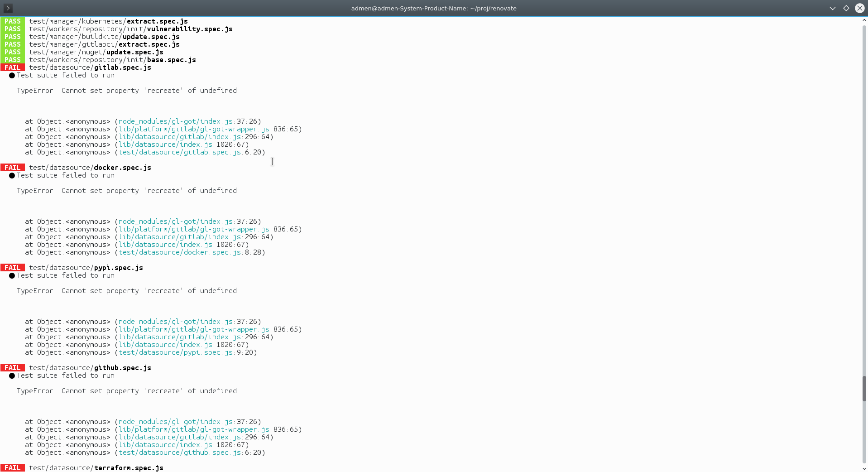This screenshot has height=472, width=868.
Task: Click test/manager/gitlabci/extract.spec.js path
Action: (x=105, y=44)
